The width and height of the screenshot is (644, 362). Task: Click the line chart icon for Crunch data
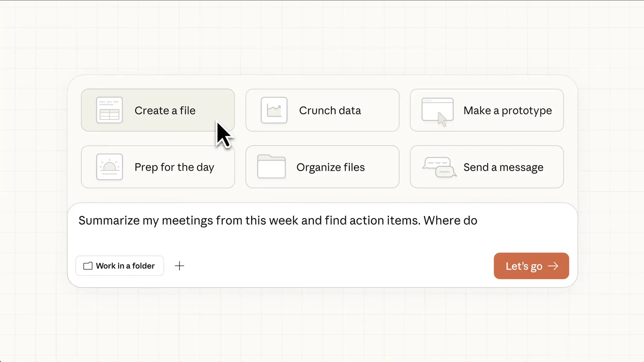(x=274, y=110)
